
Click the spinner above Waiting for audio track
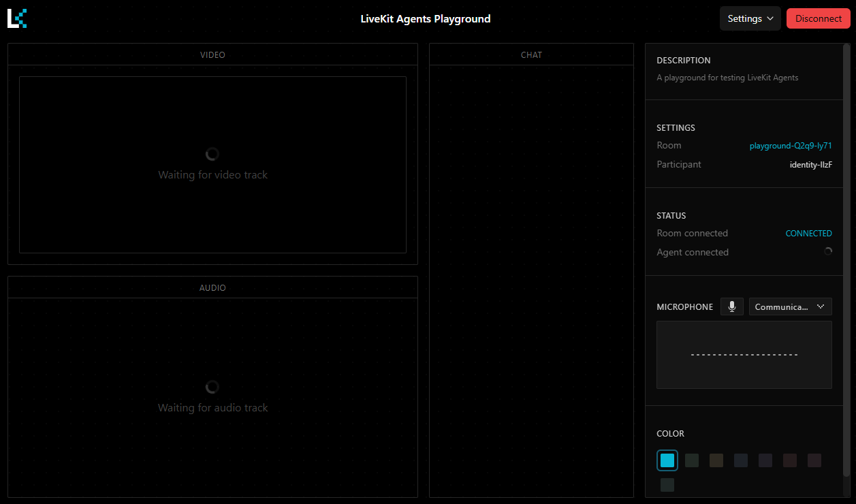pyautogui.click(x=212, y=388)
